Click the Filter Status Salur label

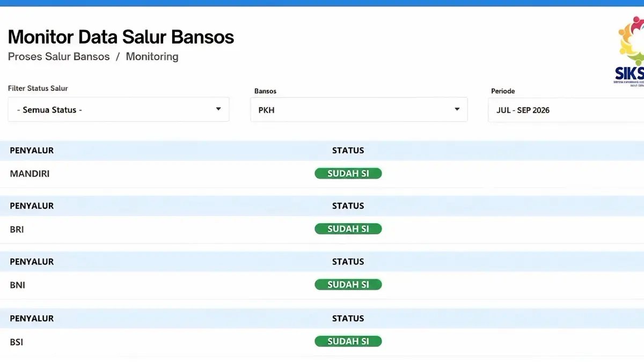38,88
